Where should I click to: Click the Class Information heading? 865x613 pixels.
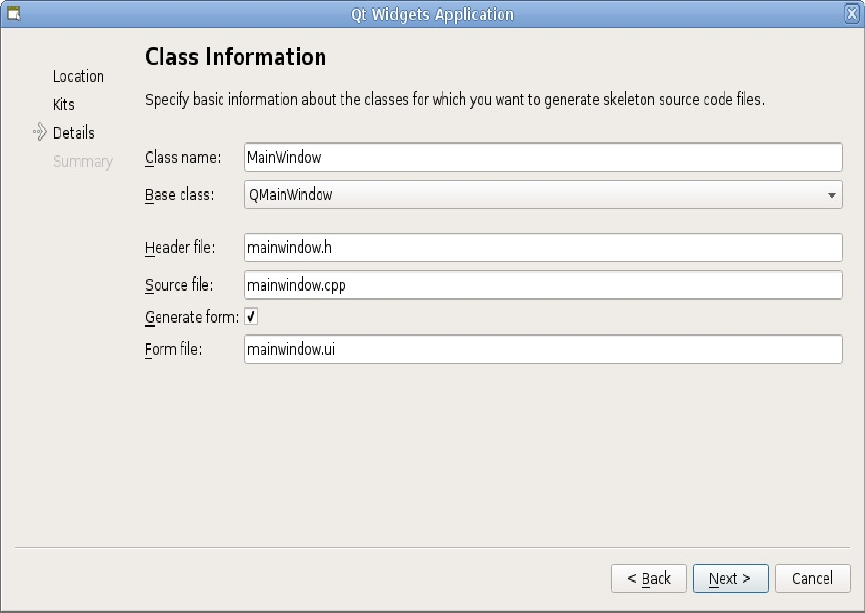click(x=235, y=57)
